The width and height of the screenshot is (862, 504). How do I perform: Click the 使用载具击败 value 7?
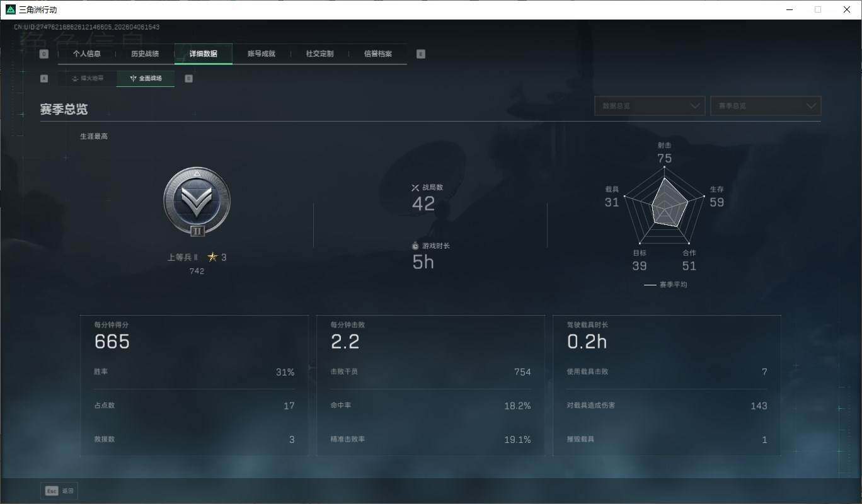[x=764, y=372]
